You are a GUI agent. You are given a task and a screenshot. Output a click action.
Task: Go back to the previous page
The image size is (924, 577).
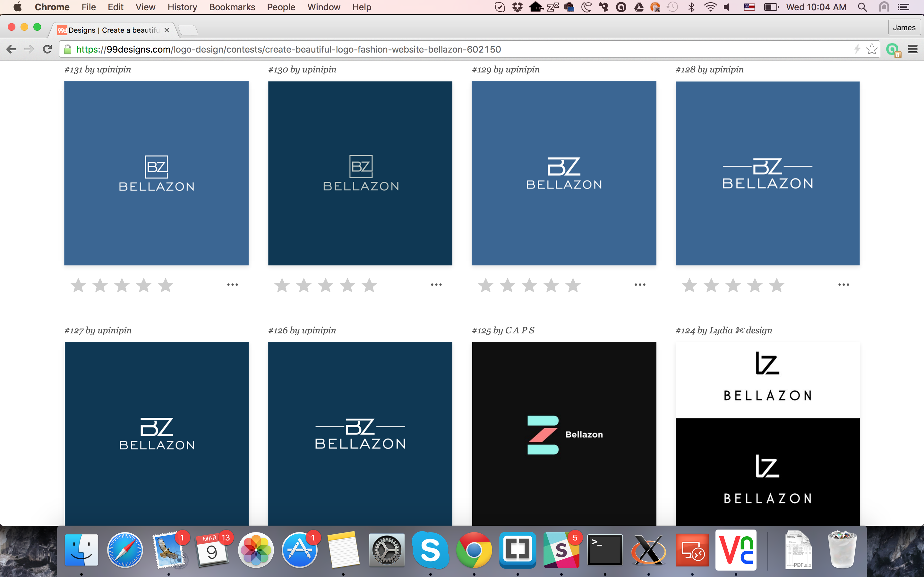12,49
